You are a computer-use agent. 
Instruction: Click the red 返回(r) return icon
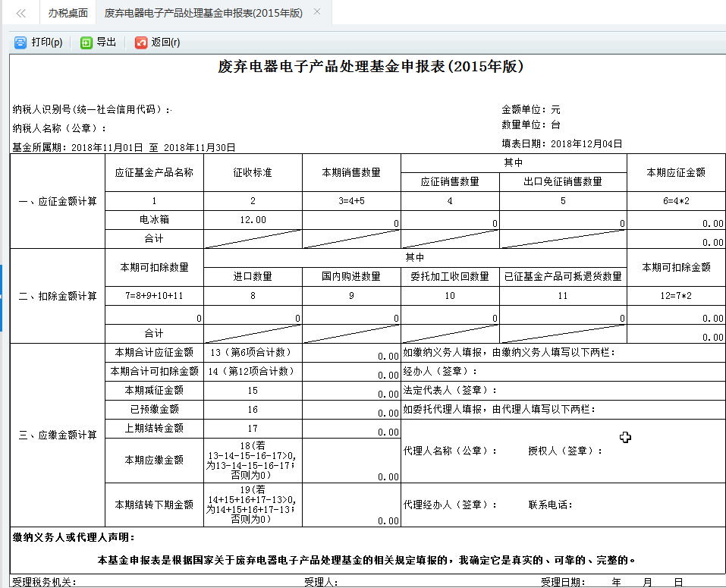[152, 43]
